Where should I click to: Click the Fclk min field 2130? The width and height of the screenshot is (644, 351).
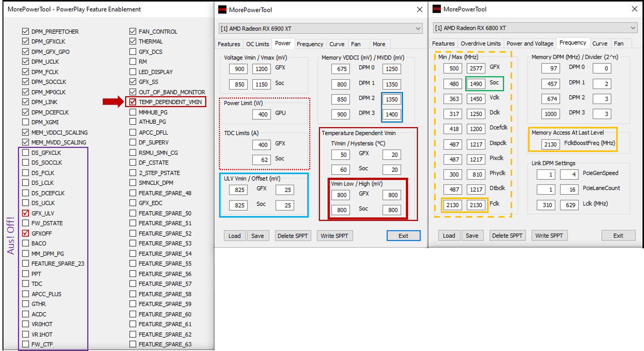point(453,205)
